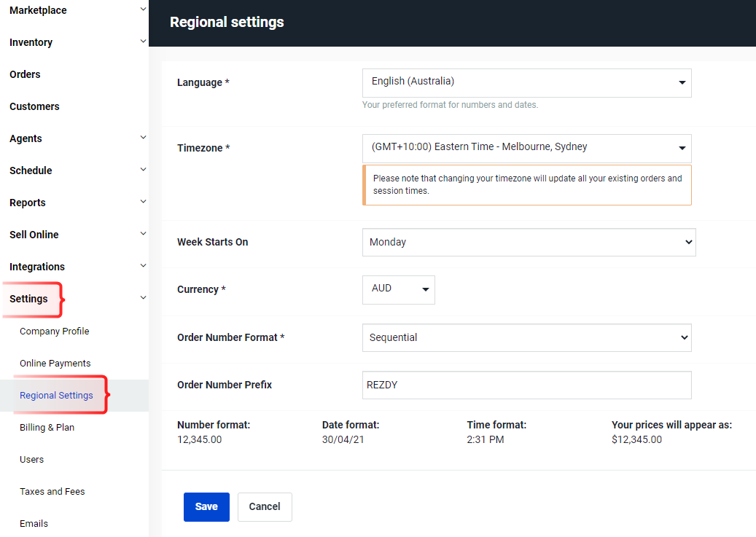Open Taxes and Fees settings
The width and height of the screenshot is (756, 537).
click(x=52, y=492)
